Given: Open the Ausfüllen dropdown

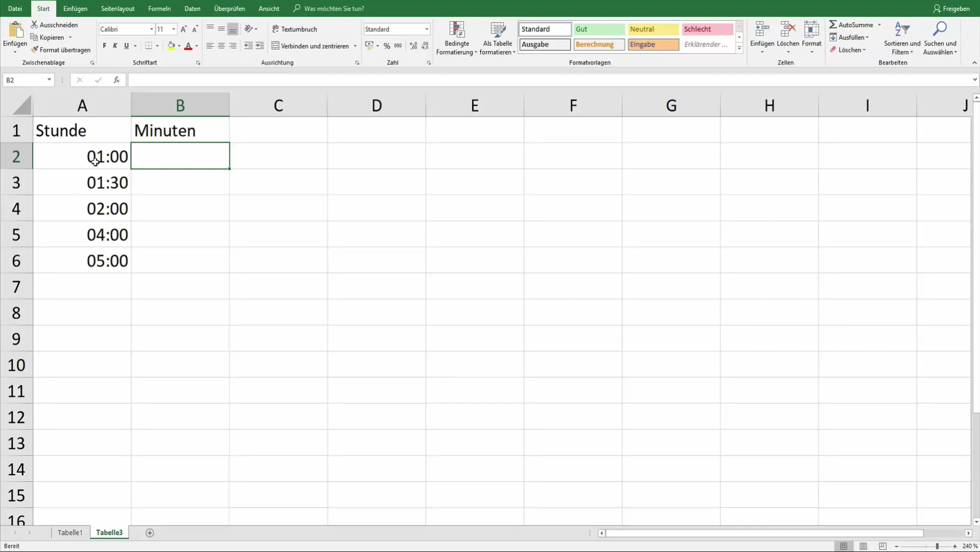Looking at the screenshot, I should point(849,37).
